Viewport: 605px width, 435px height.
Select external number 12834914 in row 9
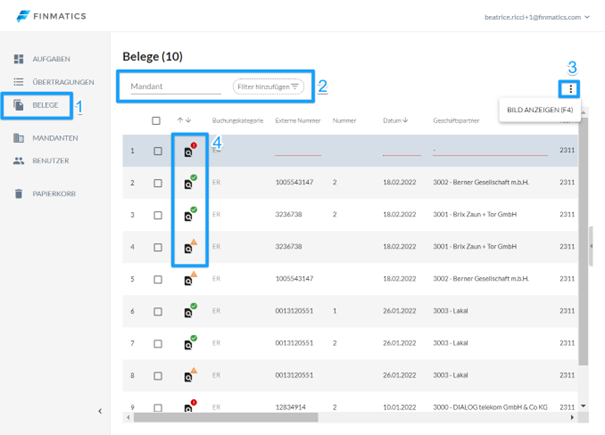pos(290,407)
